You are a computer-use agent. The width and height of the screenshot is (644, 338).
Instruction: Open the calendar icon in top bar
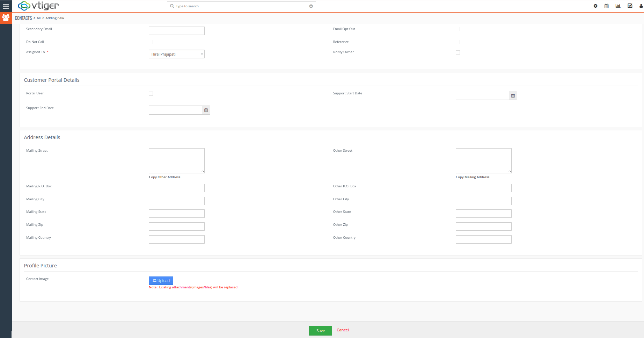[607, 6]
